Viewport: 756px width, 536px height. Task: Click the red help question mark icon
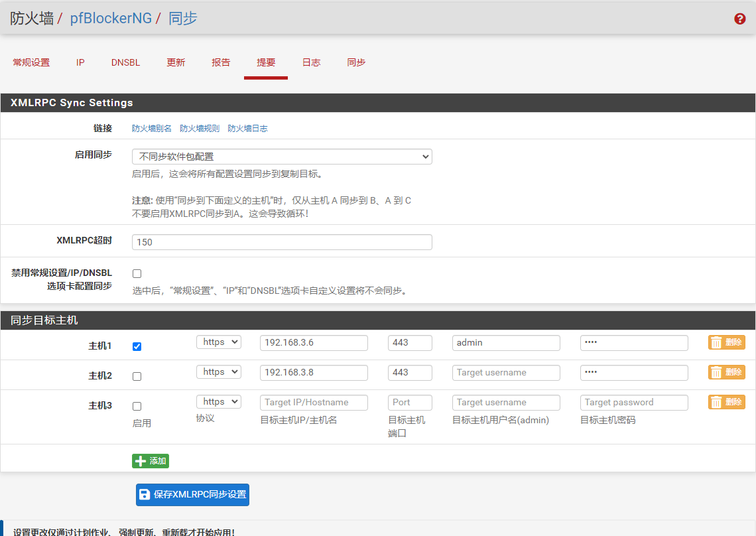coord(740,19)
